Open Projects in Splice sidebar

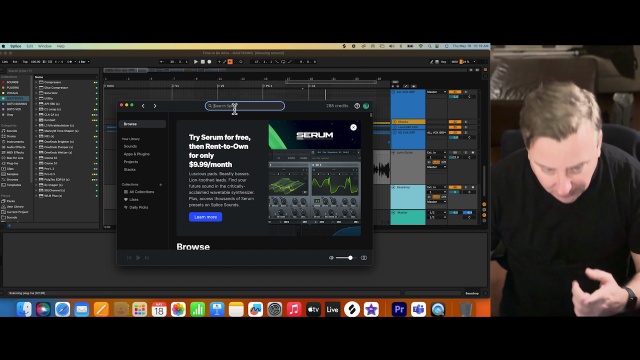(x=131, y=162)
